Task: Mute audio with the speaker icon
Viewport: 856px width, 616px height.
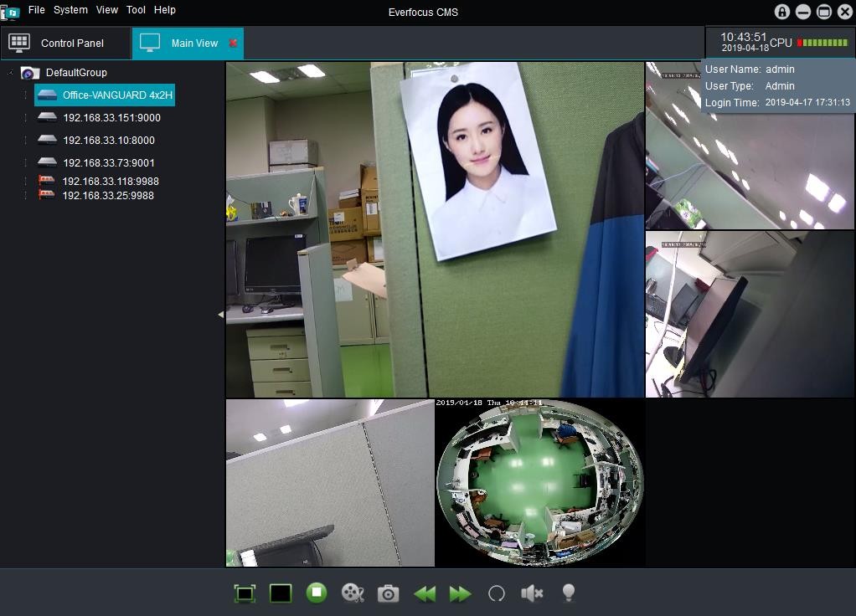Action: coord(532,593)
